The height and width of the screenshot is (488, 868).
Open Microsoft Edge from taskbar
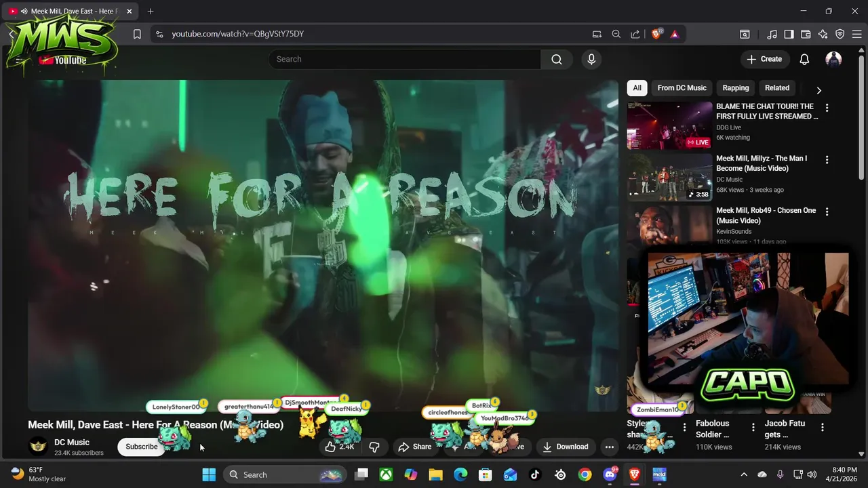[460, 474]
